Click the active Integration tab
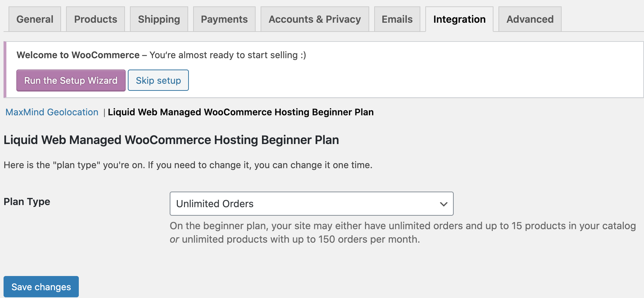 click(459, 19)
